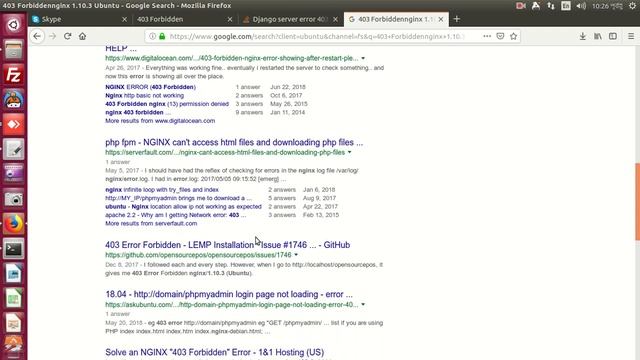The image size is (640, 360).
Task: Expand dropdown beside serverfault.com result URL
Action: (x=349, y=152)
